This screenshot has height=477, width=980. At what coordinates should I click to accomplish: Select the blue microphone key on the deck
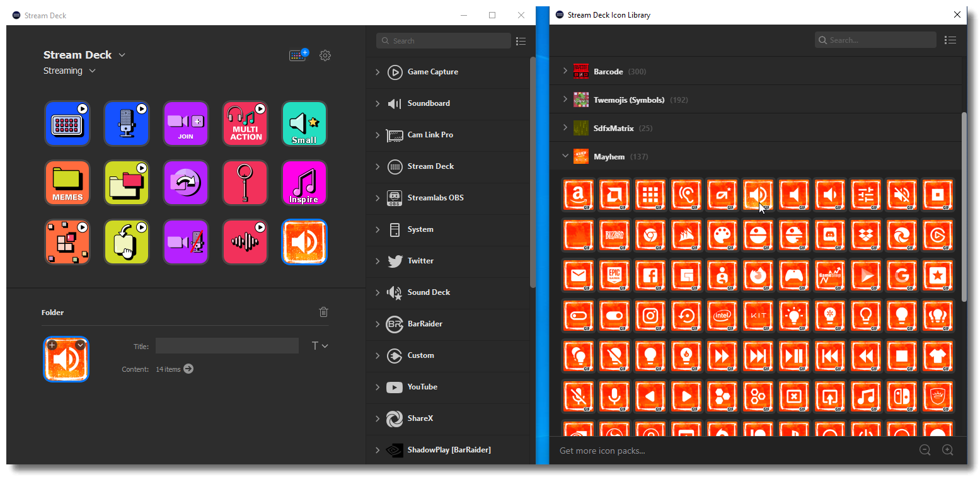[127, 124]
